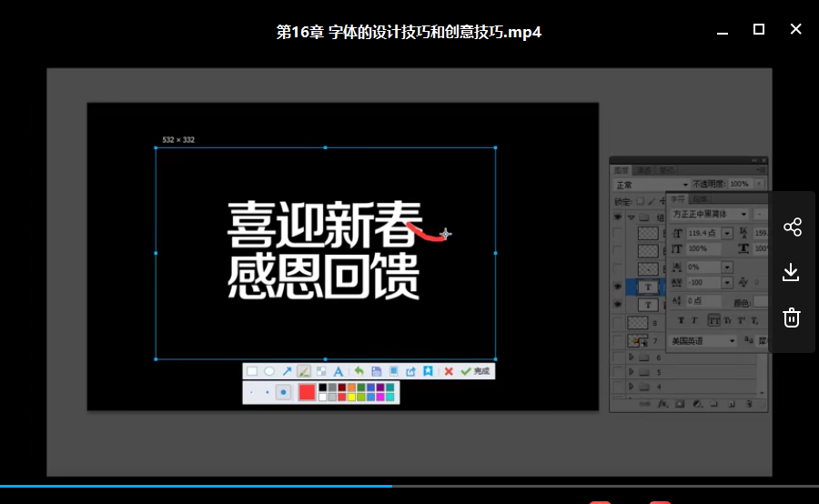
Task: Select the brush pen annotation tool
Action: coord(304,371)
